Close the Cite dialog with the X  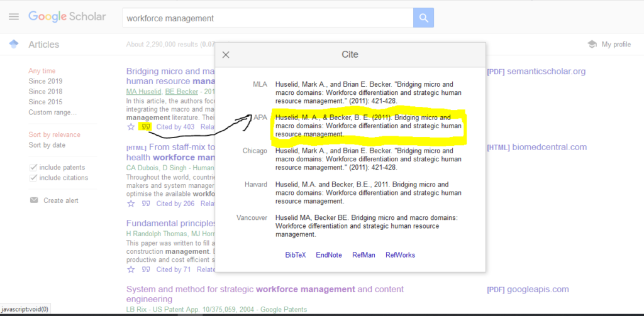[226, 55]
